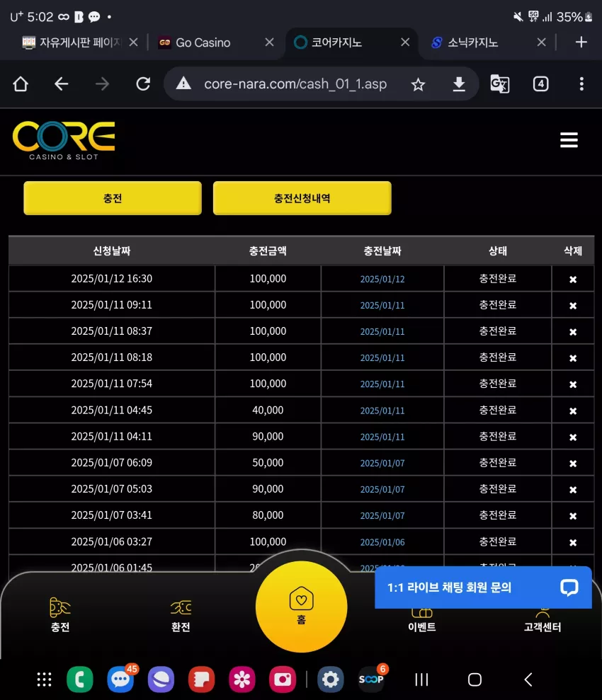
Task: Open the Google Translate icon
Action: tap(500, 84)
